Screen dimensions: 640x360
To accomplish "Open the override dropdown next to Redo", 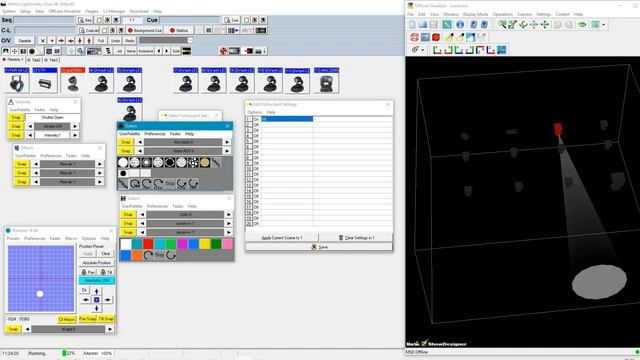I will (x=190, y=40).
